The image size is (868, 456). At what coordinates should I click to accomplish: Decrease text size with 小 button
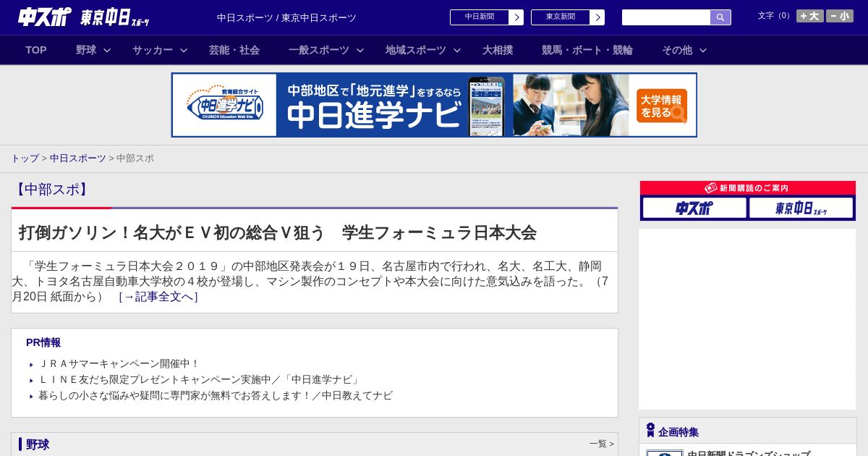pyautogui.click(x=840, y=16)
